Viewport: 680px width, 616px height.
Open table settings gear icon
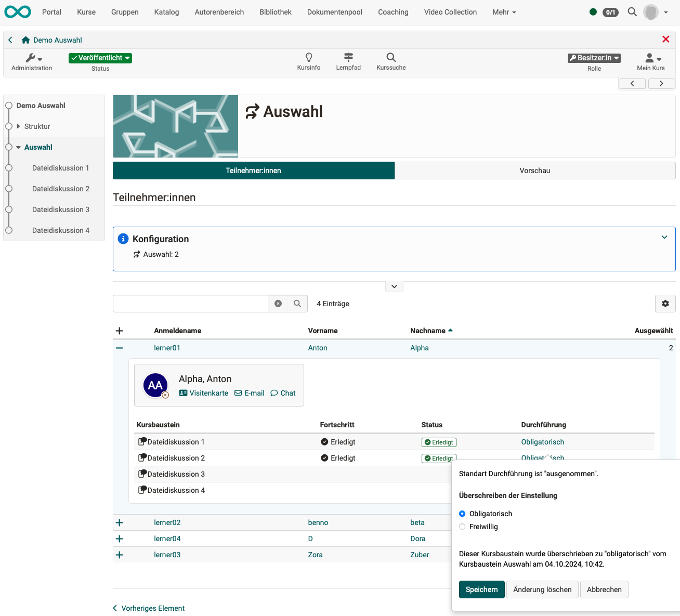click(665, 304)
